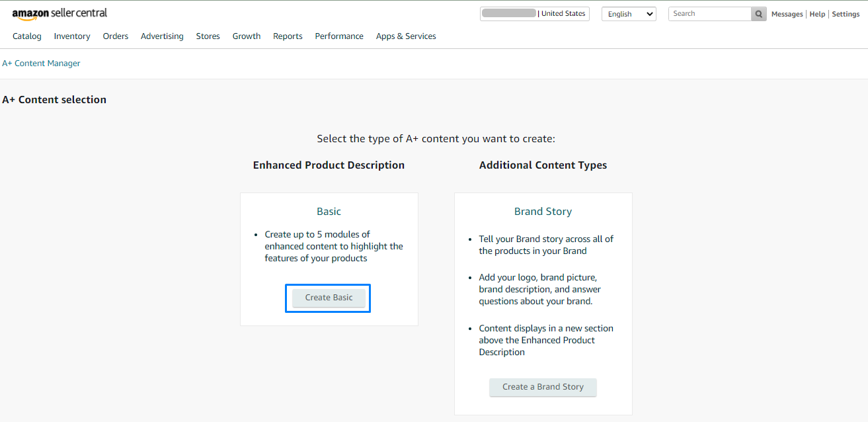Open the Advertising menu
The height and width of the screenshot is (422, 868).
click(162, 36)
